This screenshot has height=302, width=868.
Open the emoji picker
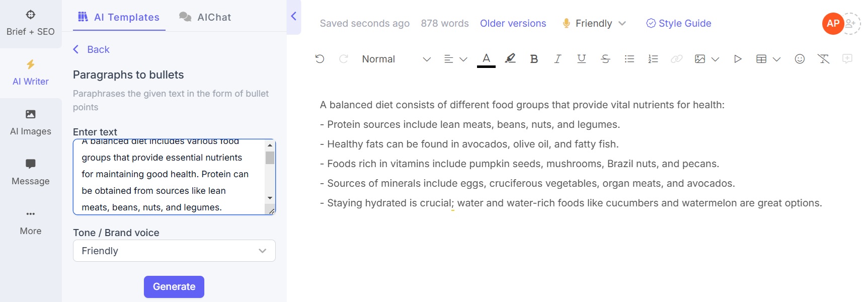[800, 59]
